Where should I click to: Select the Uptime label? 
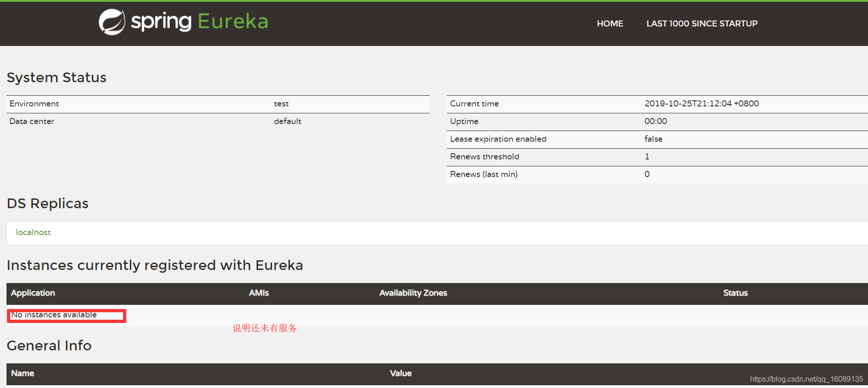coord(464,121)
